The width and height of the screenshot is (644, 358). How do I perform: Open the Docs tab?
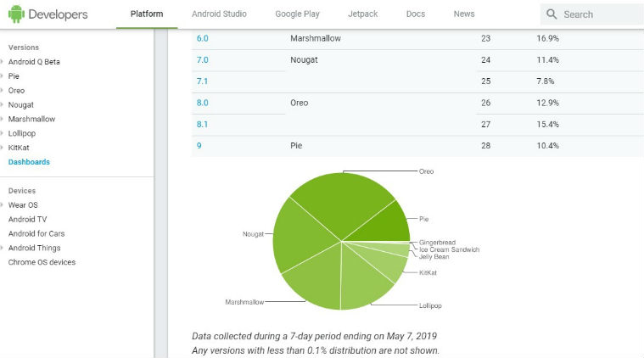(416, 14)
